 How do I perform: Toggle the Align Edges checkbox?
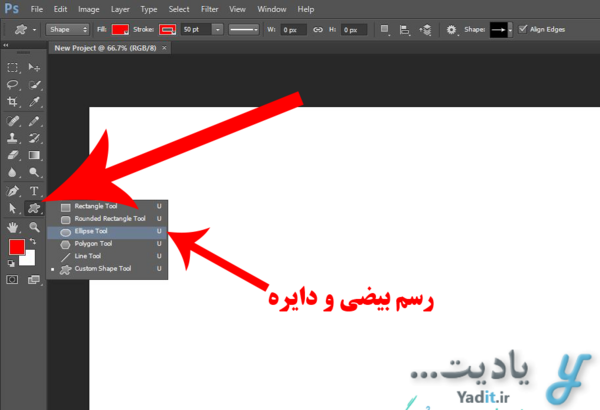click(523, 29)
